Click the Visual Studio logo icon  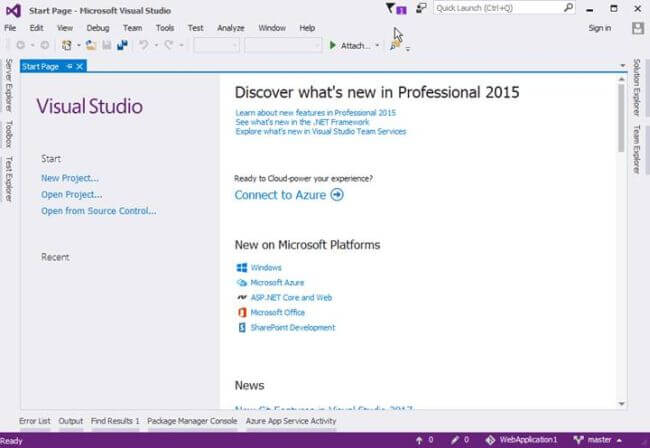coord(13,10)
